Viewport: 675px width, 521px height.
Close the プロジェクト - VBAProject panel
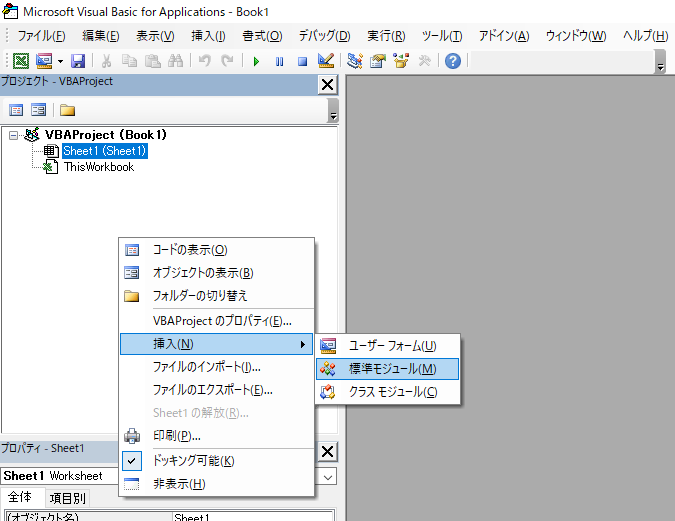tap(327, 85)
